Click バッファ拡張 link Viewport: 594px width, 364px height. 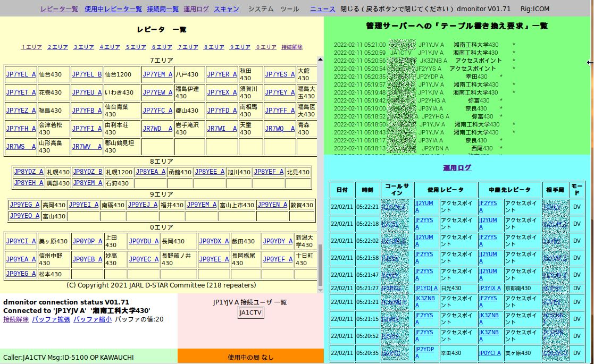51,319
